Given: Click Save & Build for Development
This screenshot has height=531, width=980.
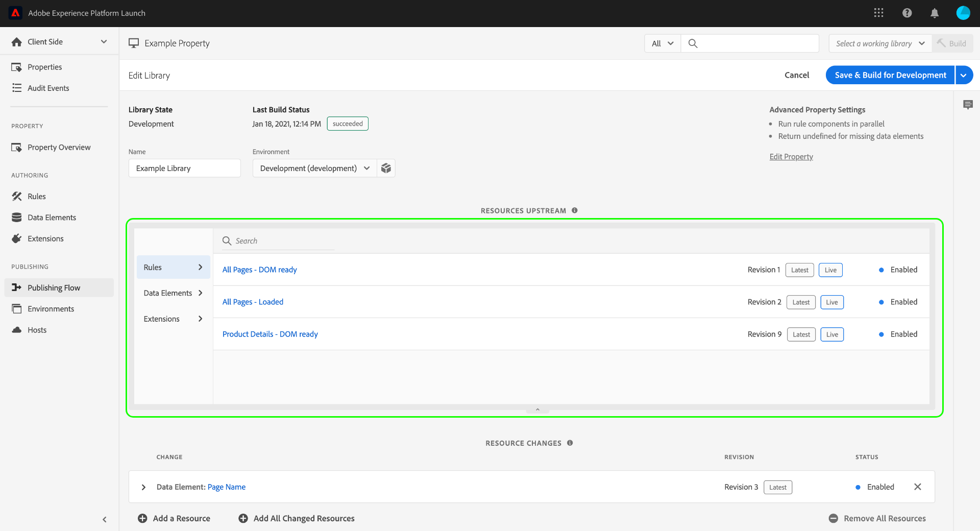Looking at the screenshot, I should [x=890, y=75].
